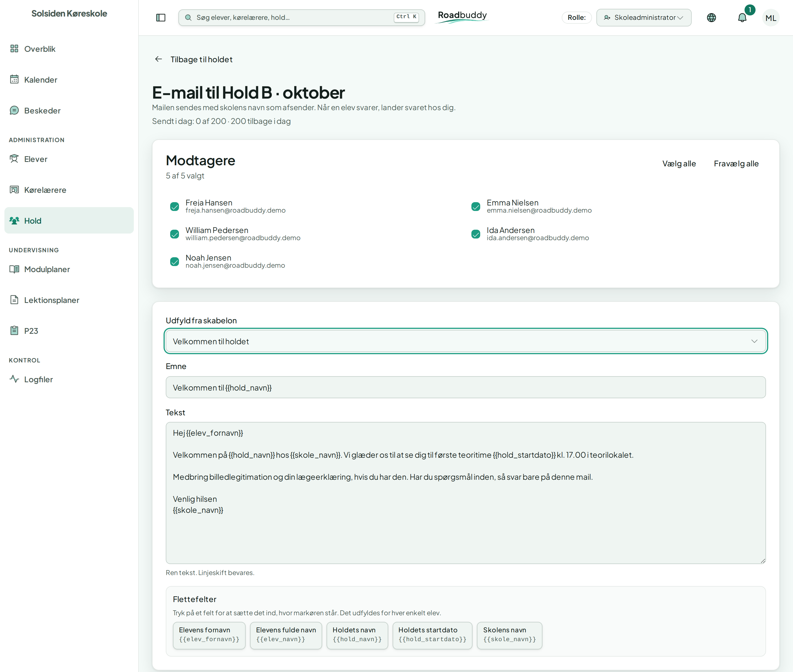Uncheck William Pedersen recipient checkbox
Viewport: 793px width, 672px height.
pos(175,234)
